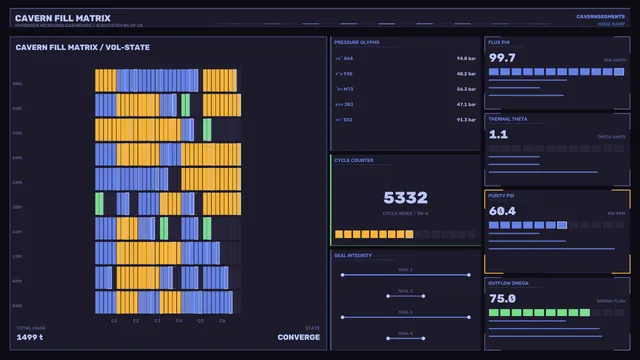
Task: Click the THERMAL THETA card title
Action: coord(508,119)
